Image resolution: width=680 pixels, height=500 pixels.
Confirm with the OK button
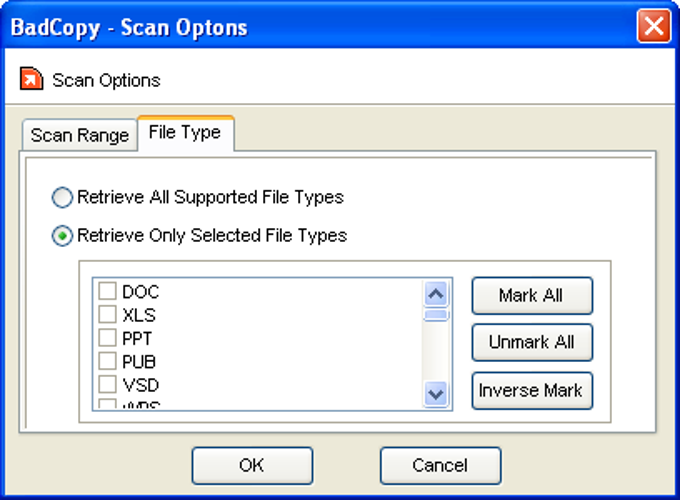coord(252,466)
